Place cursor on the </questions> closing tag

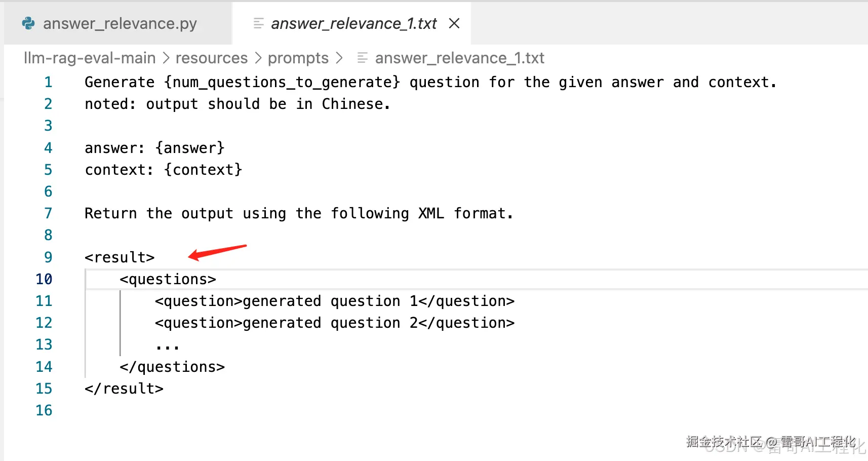point(172,367)
